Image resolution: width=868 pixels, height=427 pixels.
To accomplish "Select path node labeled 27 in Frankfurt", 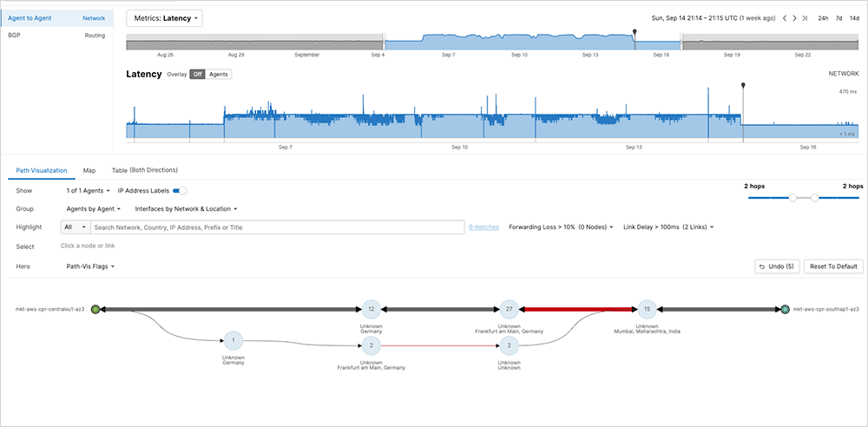I will [509, 309].
